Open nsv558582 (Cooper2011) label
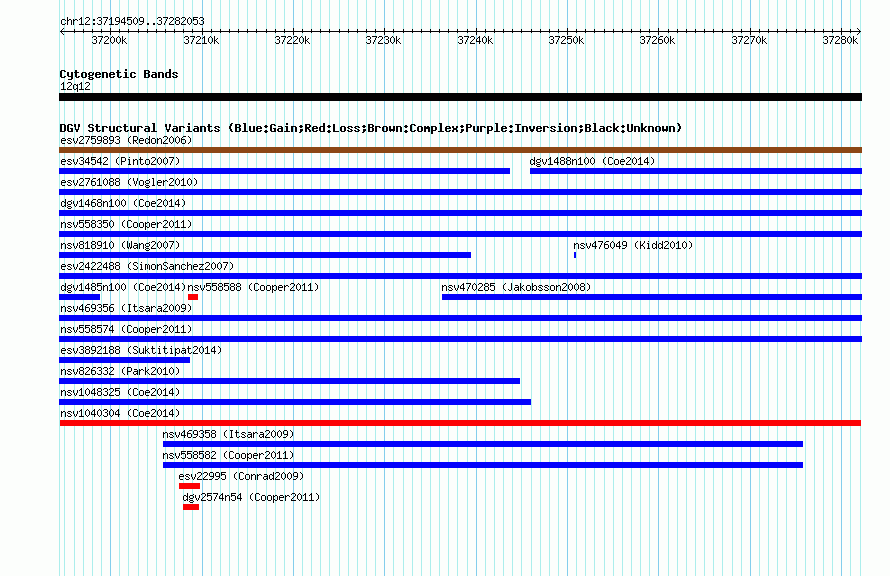Image resolution: width=890 pixels, height=576 pixels. pos(228,455)
